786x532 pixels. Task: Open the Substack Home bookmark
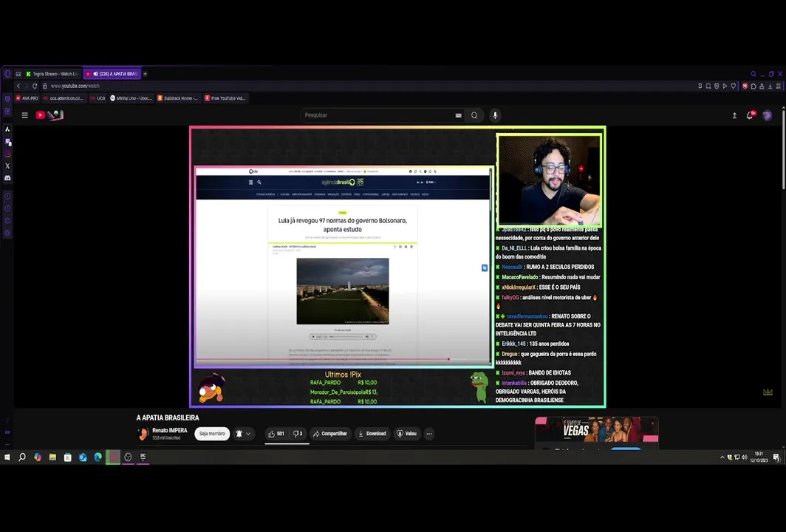click(178, 98)
